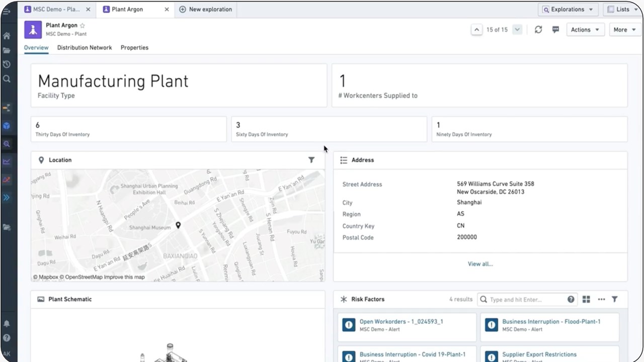Open the Business Interruption Flood-Plant-1 alert

pyautogui.click(x=551, y=322)
